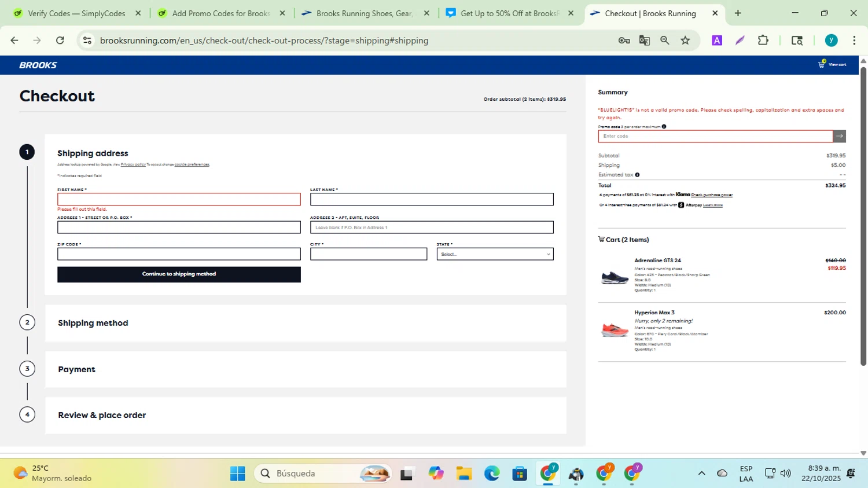Click the Payment step heading
This screenshot has width=868, height=488.
coord(76,369)
